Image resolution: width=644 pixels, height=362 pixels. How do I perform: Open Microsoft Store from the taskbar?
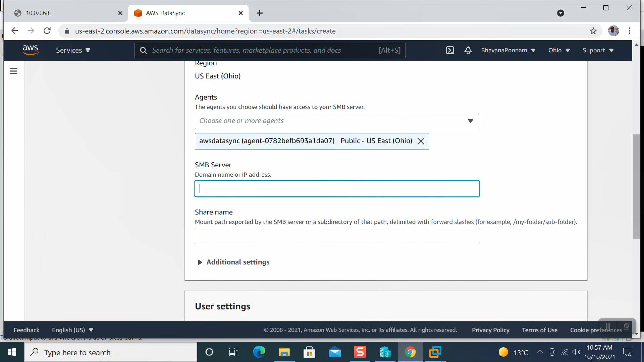pos(309,352)
